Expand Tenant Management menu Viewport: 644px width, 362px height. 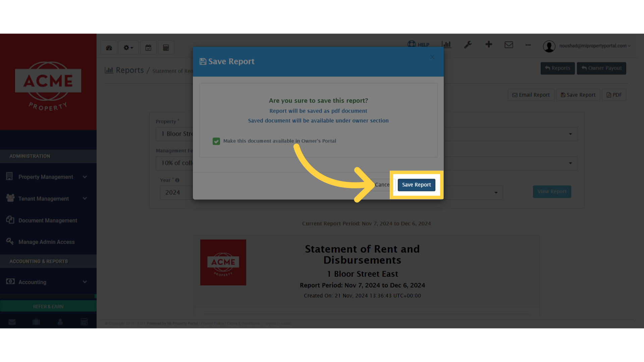coord(48,199)
